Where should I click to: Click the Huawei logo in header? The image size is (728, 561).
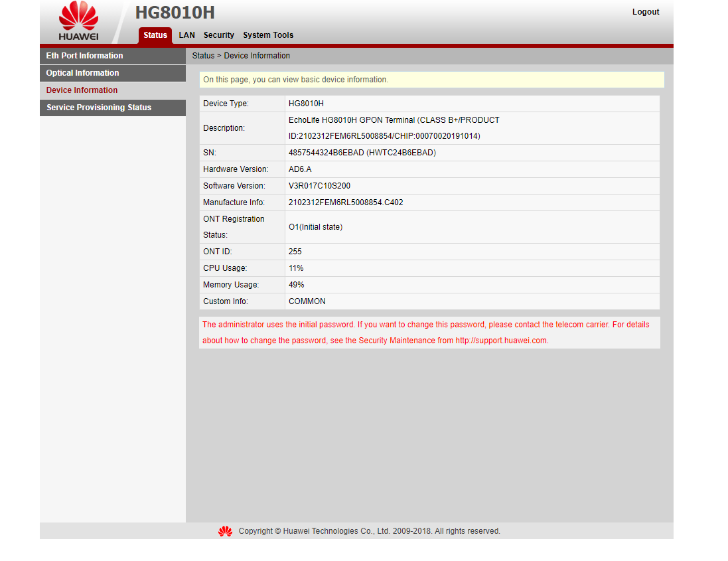(x=78, y=21)
